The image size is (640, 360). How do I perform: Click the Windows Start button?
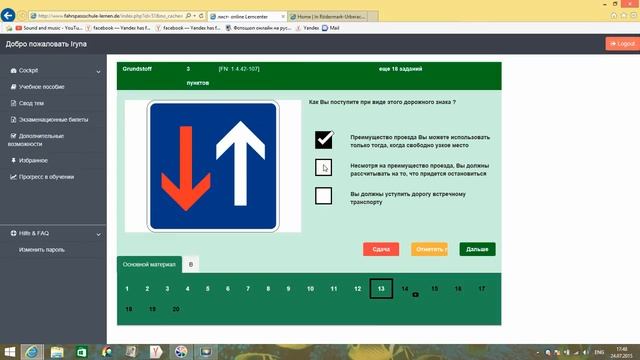pyautogui.click(x=9, y=352)
